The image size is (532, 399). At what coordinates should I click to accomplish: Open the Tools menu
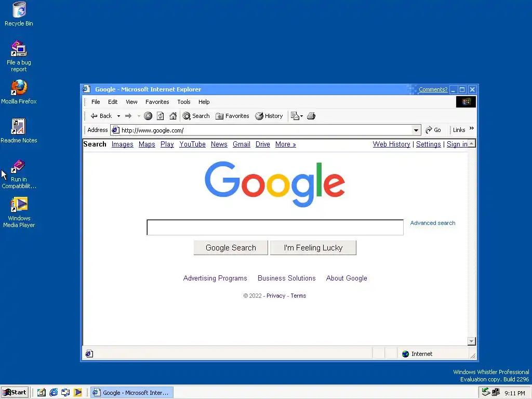pos(184,102)
